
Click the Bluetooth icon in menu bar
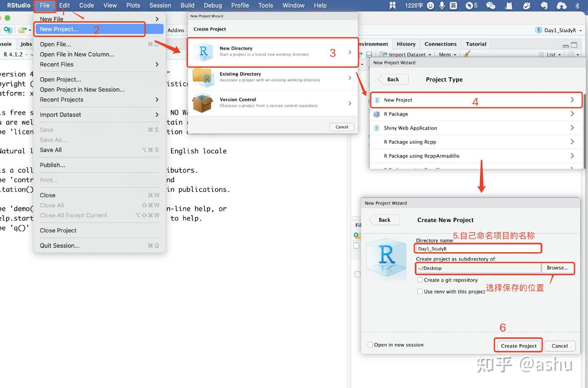(577, 5)
